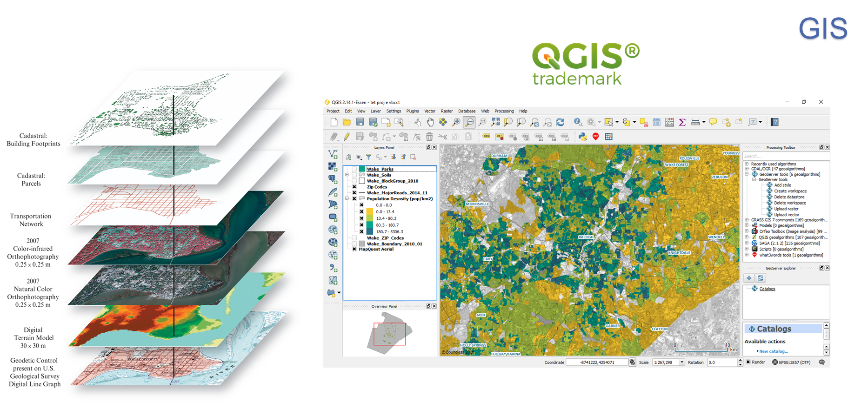The width and height of the screenshot is (868, 402).
Task: Uncheck the Render checkbox in status bar
Action: [748, 362]
